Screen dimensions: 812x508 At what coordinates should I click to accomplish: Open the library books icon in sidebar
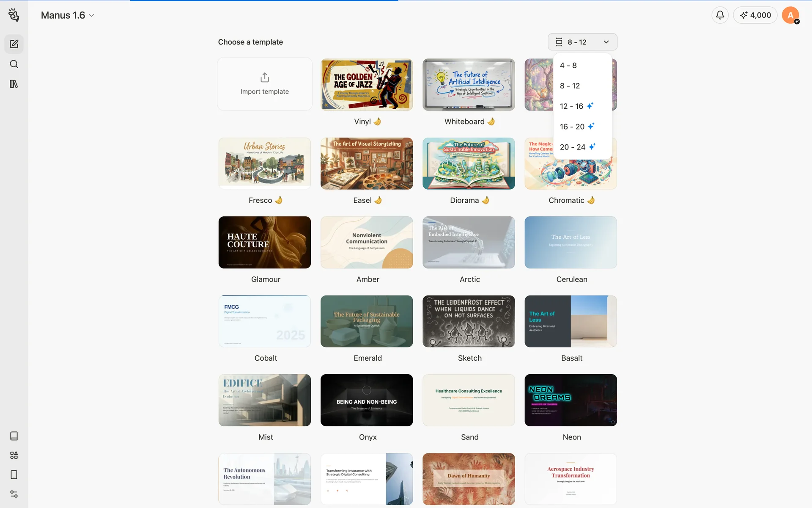pyautogui.click(x=14, y=84)
